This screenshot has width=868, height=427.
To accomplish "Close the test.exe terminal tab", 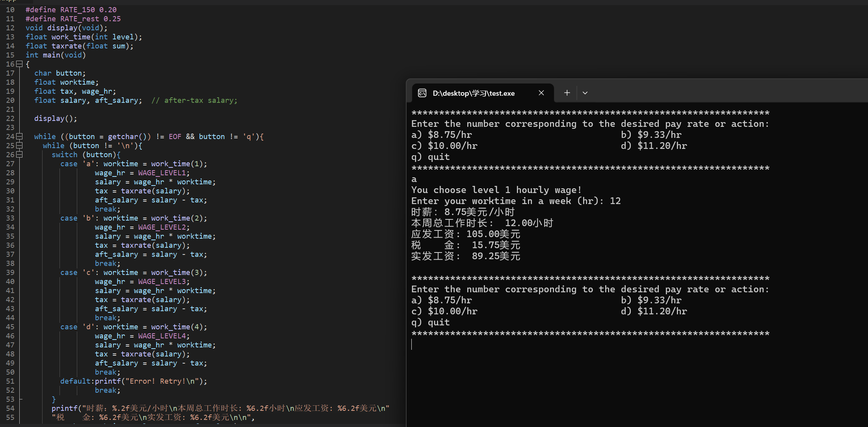I will 541,93.
